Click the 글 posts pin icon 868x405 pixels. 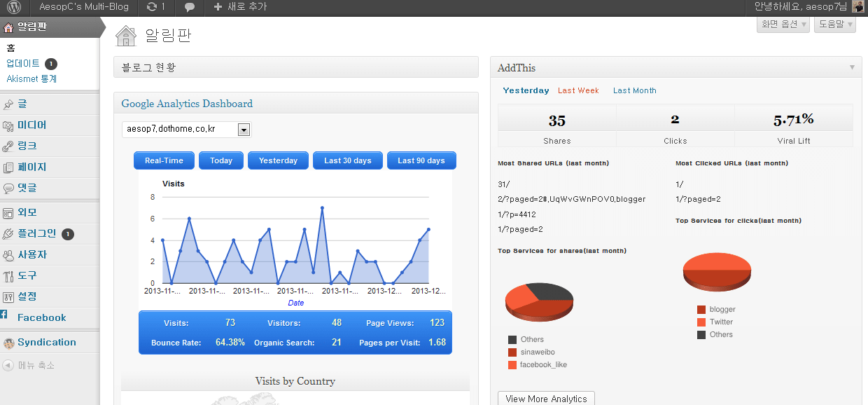tap(8, 104)
